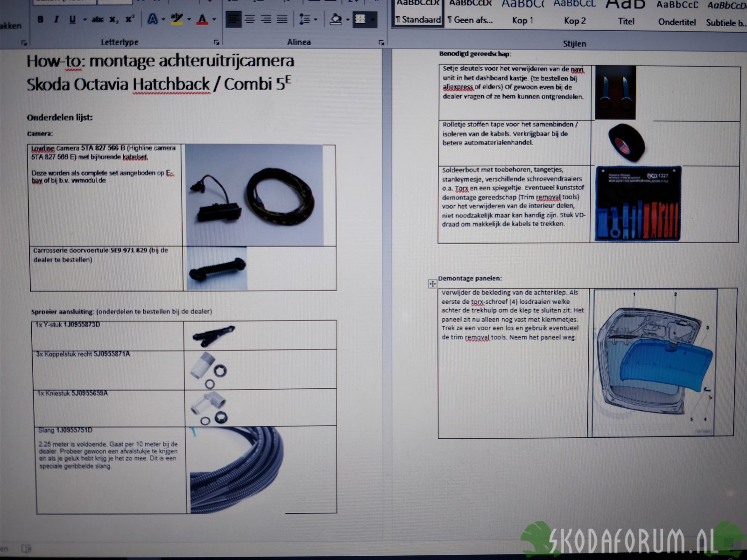The width and height of the screenshot is (747, 560).
Task: Toggle underline formatting
Action: pos(72,20)
